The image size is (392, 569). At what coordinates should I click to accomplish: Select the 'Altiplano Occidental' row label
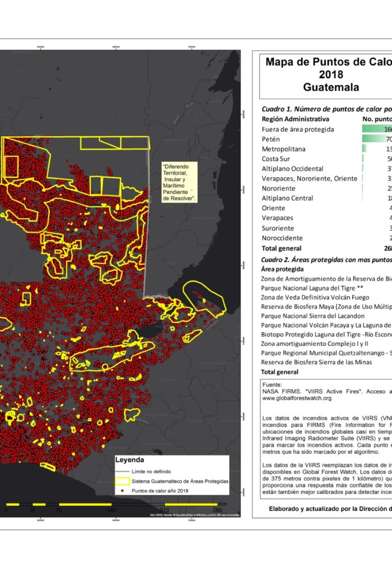tap(292, 168)
